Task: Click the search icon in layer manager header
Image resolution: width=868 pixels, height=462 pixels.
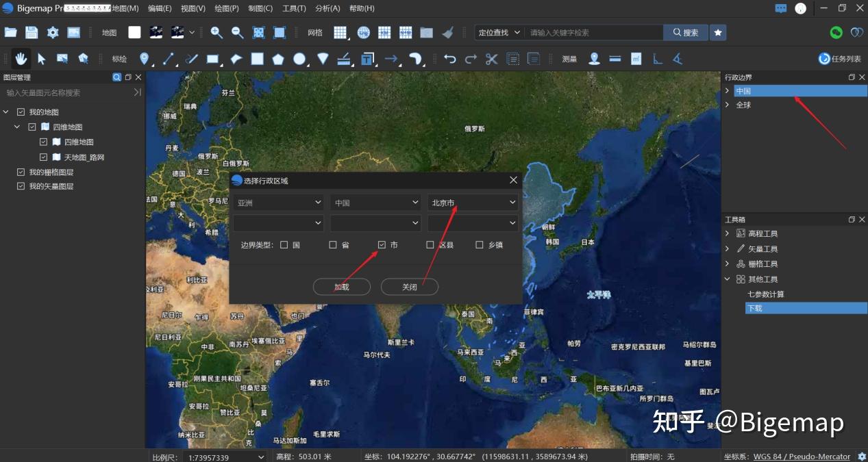Action: click(x=117, y=77)
